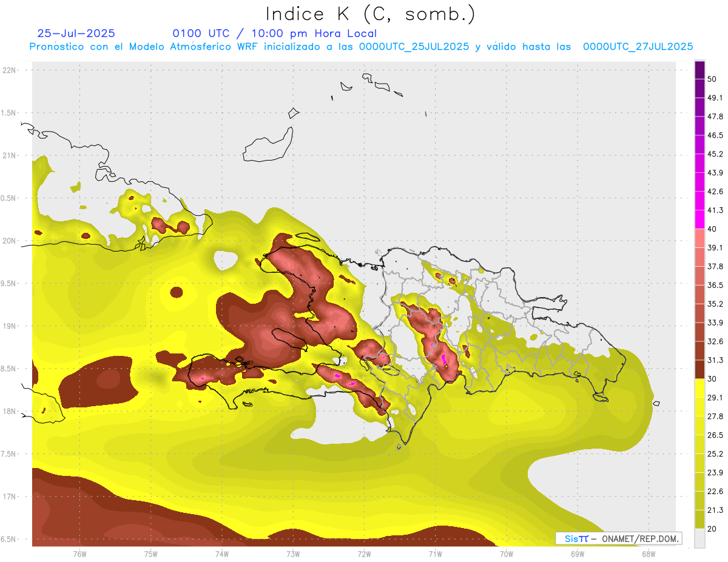Pick the dark purple colorbar segment above 50
Screen dimensions: 728x562
pyautogui.click(x=700, y=70)
